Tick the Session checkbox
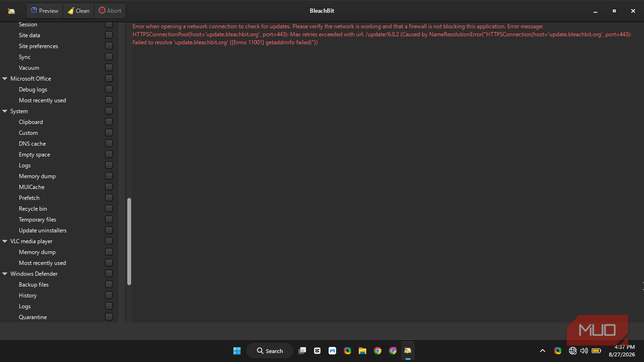Viewport: 644px width, 362px height. pyautogui.click(x=109, y=25)
